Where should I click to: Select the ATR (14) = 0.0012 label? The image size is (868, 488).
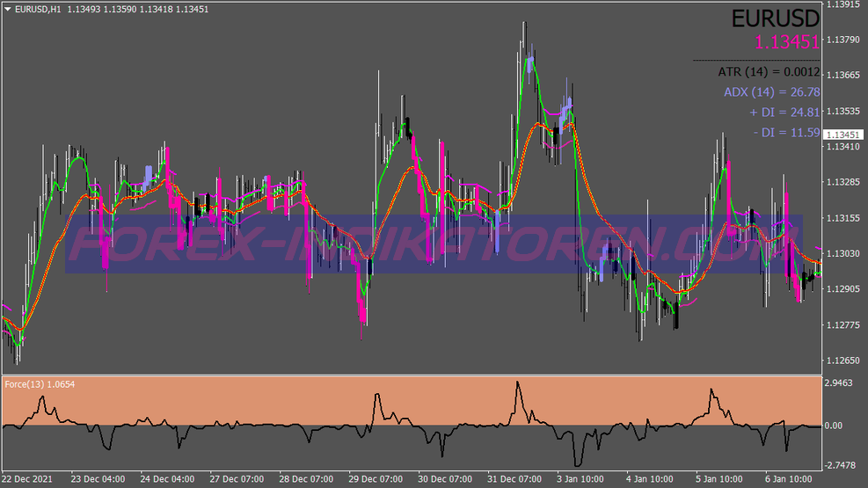point(769,71)
